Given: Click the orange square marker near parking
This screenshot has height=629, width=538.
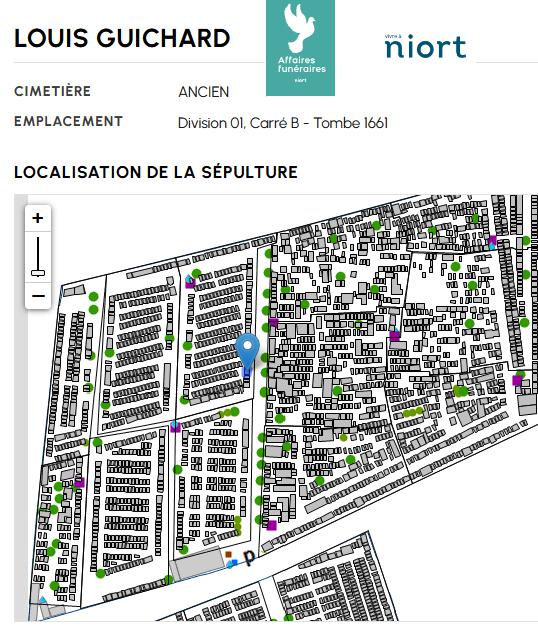Looking at the screenshot, I should point(228,554).
